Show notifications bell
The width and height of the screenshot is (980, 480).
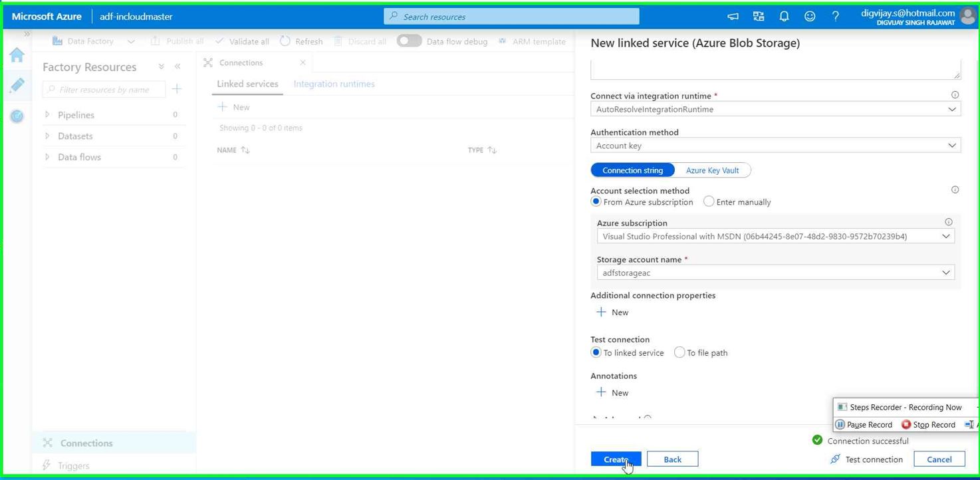click(x=784, y=16)
